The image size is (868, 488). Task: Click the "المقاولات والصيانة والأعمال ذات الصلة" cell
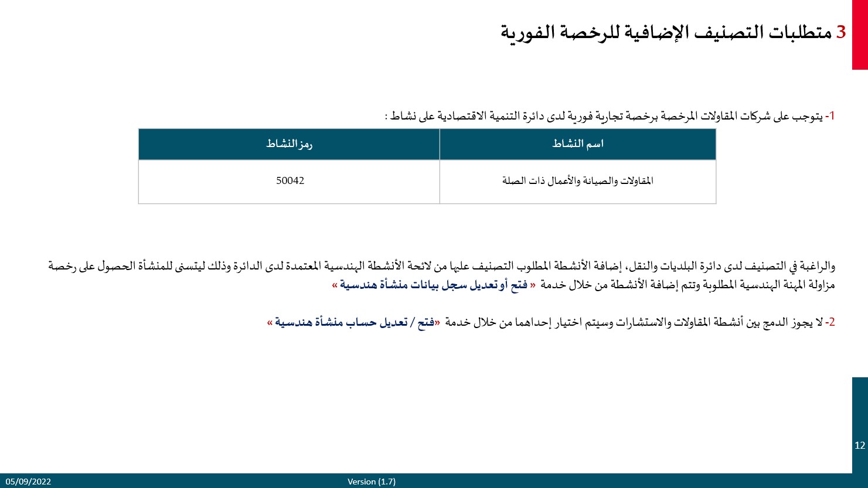pos(577,181)
